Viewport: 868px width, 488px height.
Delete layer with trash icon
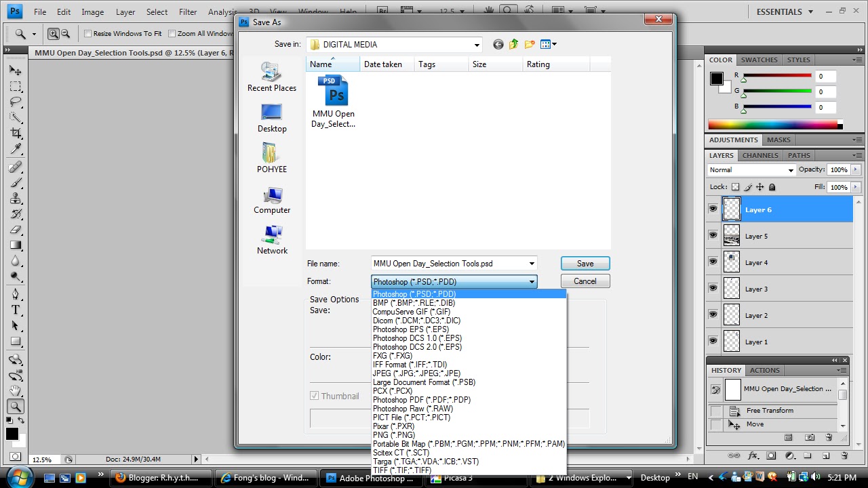[844, 455]
